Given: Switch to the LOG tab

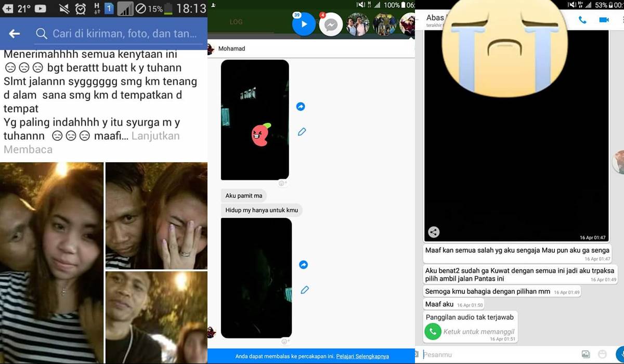Looking at the screenshot, I should click(x=236, y=22).
